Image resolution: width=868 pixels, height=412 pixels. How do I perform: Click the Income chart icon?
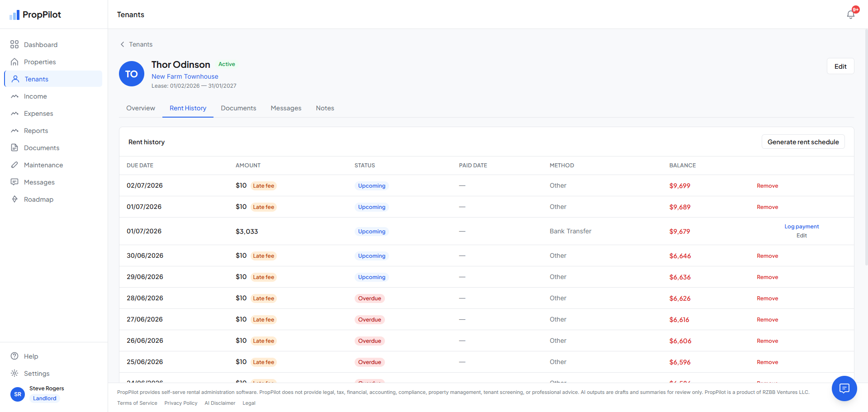14,96
